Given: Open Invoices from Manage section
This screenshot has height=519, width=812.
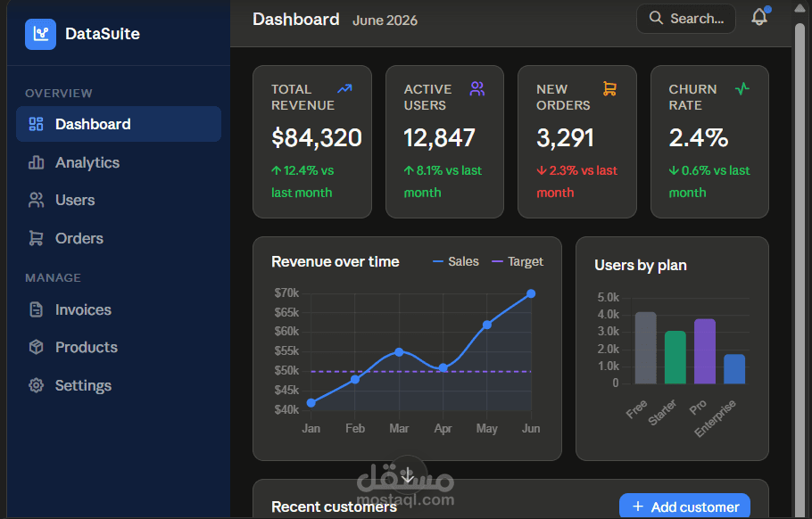Looking at the screenshot, I should (119, 309).
